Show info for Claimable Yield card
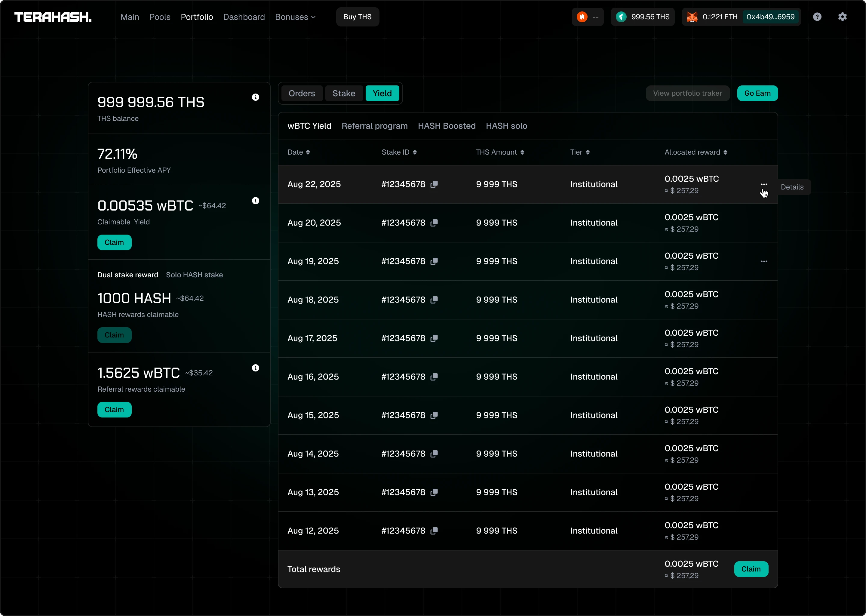866x616 pixels. pos(256,201)
